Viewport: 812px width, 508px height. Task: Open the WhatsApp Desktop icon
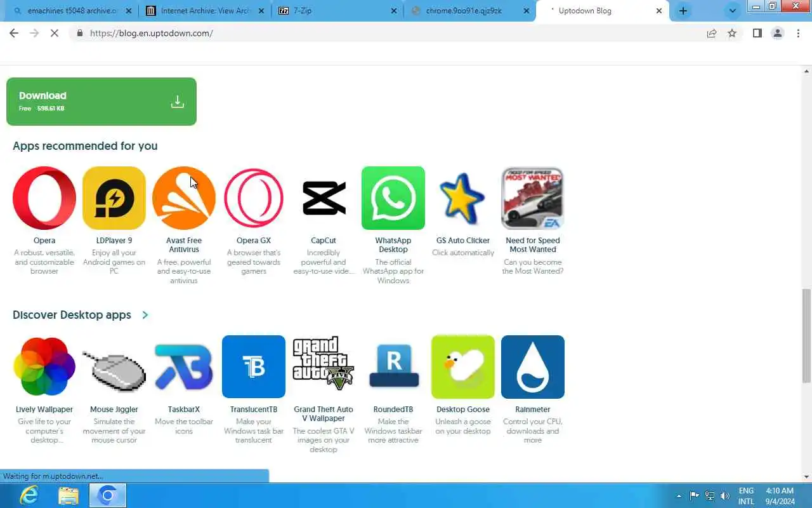tap(393, 198)
